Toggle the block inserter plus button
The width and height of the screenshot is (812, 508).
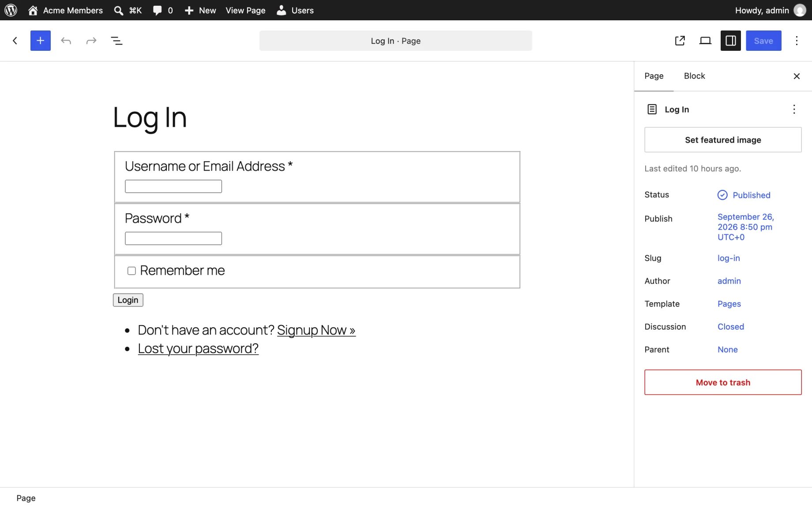41,41
